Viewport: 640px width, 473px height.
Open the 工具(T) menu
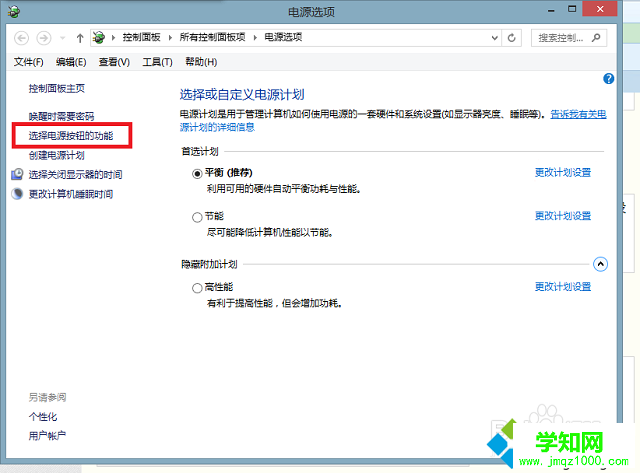pyautogui.click(x=158, y=62)
